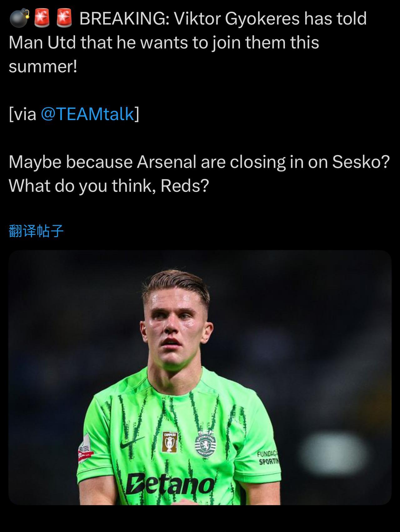The height and width of the screenshot is (532, 400).
Task: Open the attached player photo
Action: point(200,377)
